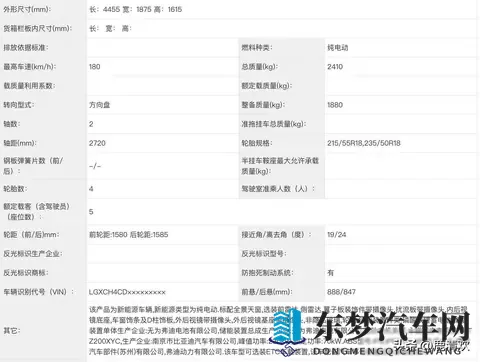Screen dimensions: 480x362
Task: Select the seating capacity value 5
Action: (91, 212)
